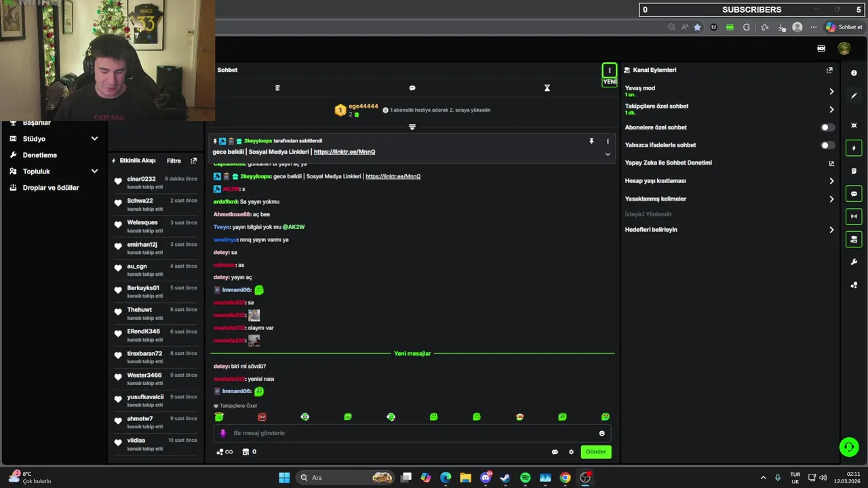Select the Welasques follow event
The image size is (868, 488).
156,226
